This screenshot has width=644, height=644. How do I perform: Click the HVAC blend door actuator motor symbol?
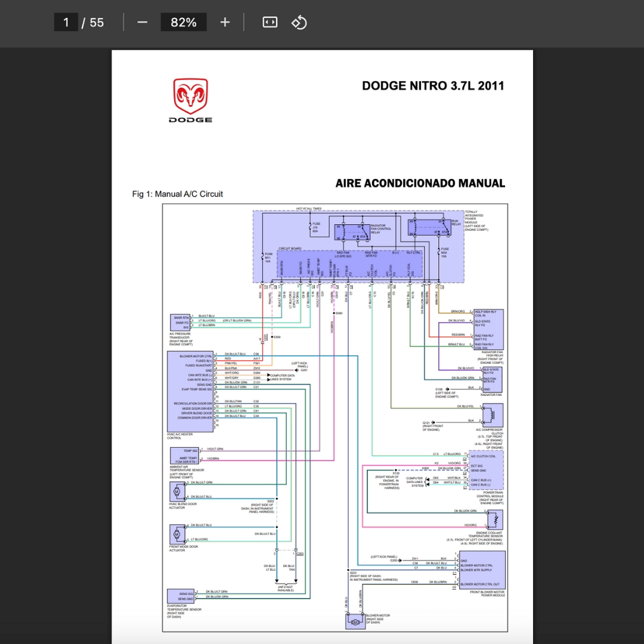(177, 491)
